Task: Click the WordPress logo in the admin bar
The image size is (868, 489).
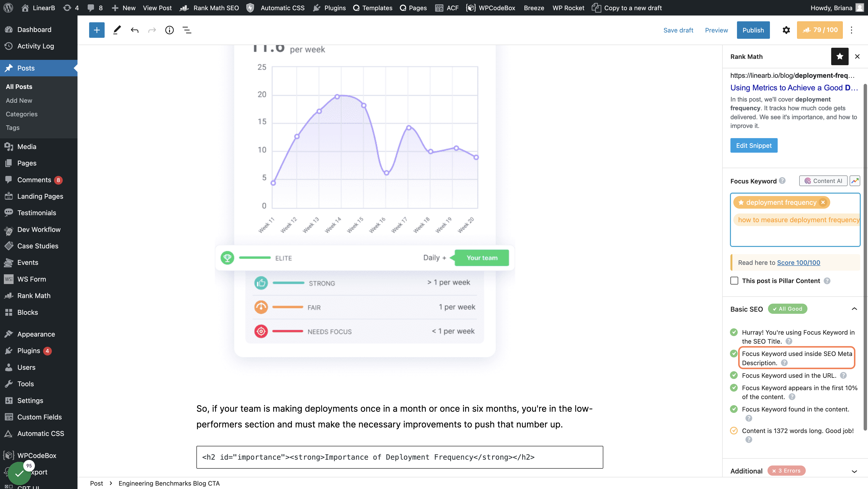Action: click(x=8, y=8)
